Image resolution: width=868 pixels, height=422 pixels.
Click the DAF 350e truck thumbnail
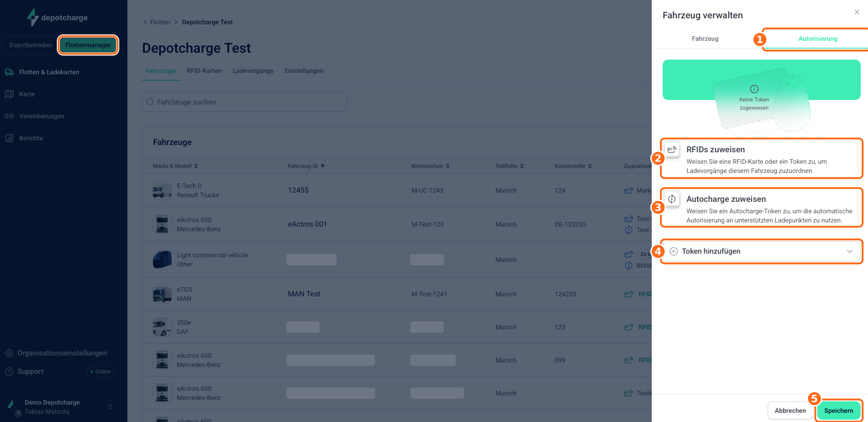click(162, 327)
